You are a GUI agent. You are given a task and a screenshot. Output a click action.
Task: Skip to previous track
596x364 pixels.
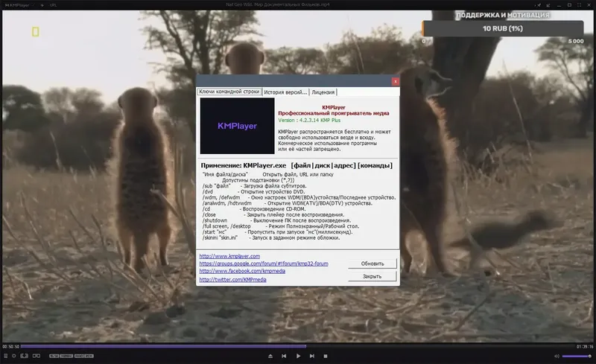click(284, 356)
